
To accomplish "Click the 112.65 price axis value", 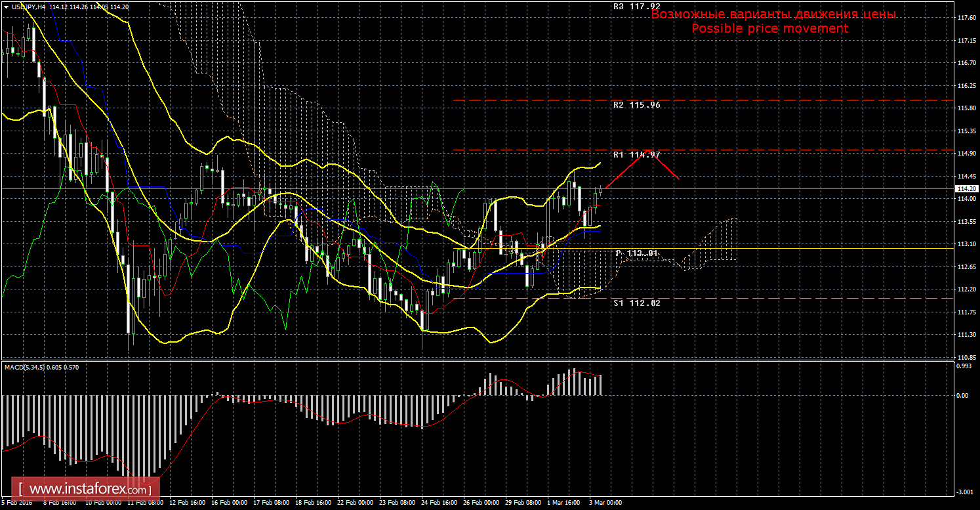I will pyautogui.click(x=967, y=268).
